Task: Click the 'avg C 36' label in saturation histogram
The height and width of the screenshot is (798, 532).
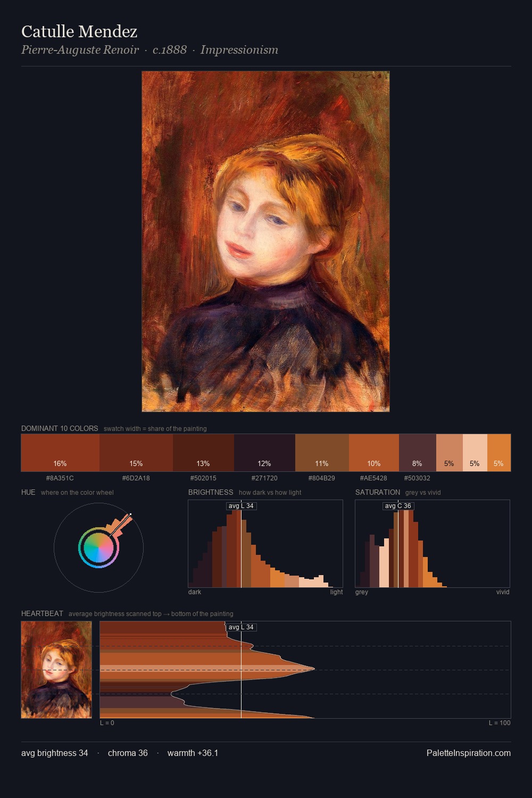Action: (398, 506)
